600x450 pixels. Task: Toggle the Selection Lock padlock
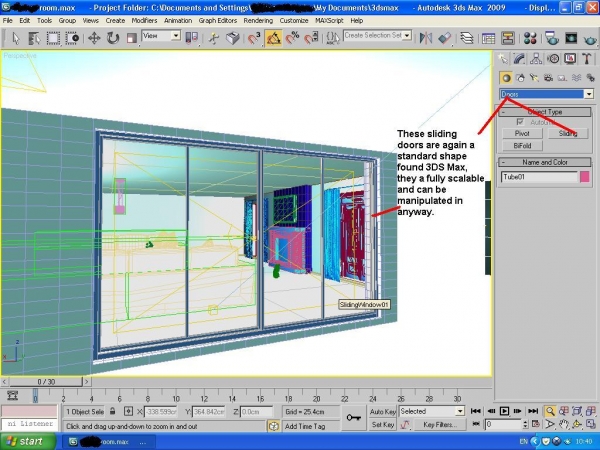pos(112,411)
